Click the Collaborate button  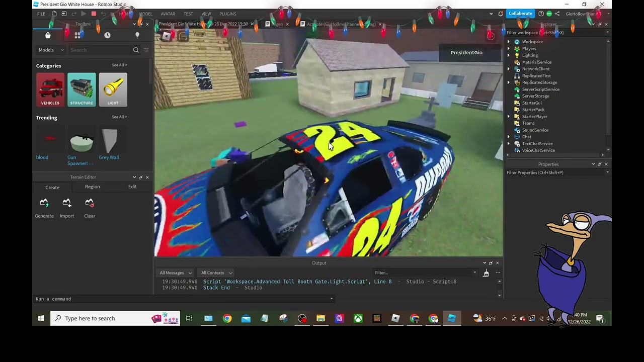pos(520,14)
